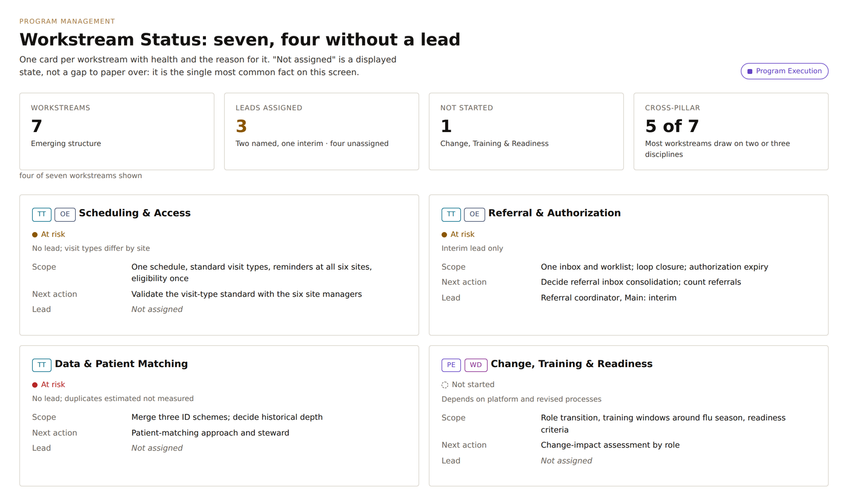
Task: Click 'Not assigned' lead in Change, Training & Readiness
Action: coord(566,461)
